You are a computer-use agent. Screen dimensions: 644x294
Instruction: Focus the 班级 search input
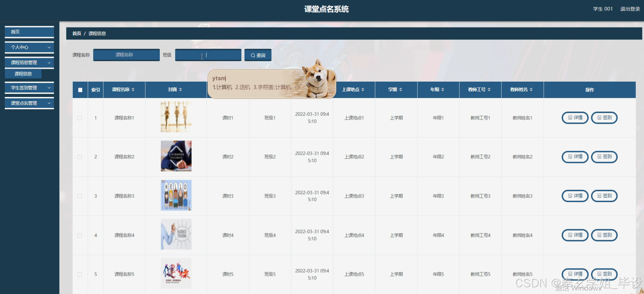point(208,55)
